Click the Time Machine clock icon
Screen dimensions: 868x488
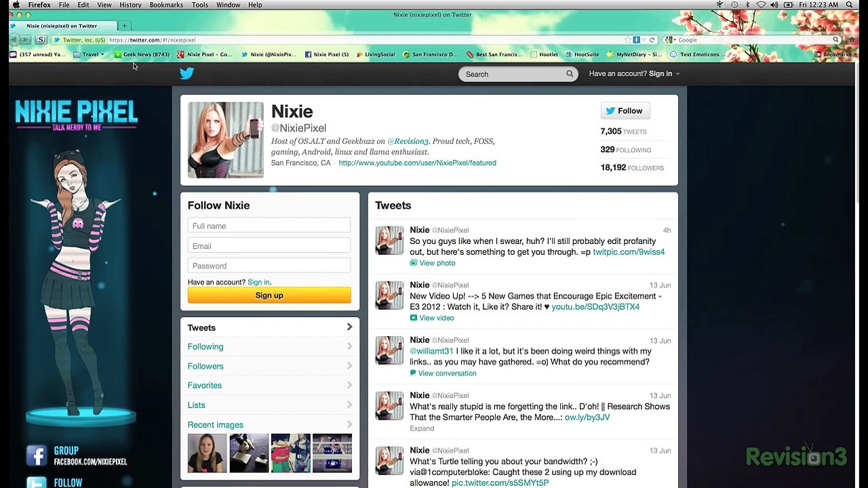click(x=734, y=5)
